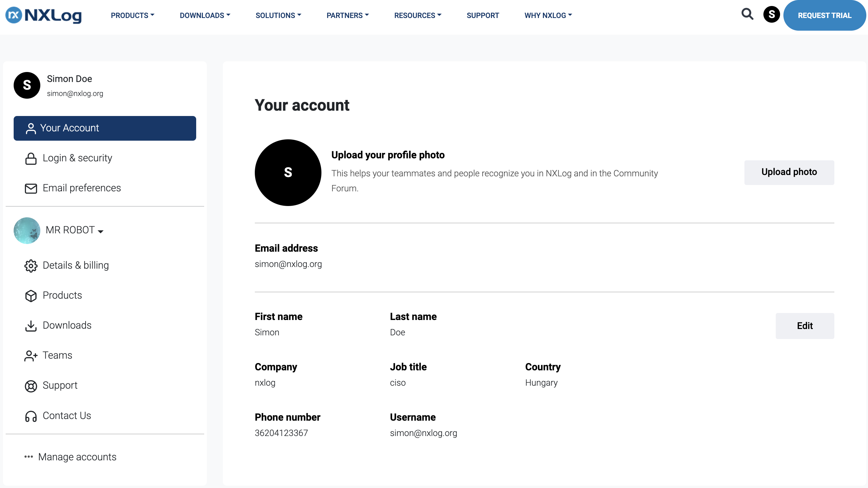The width and height of the screenshot is (868, 488).
Task: Click the Company value nxlog
Action: 265,383
